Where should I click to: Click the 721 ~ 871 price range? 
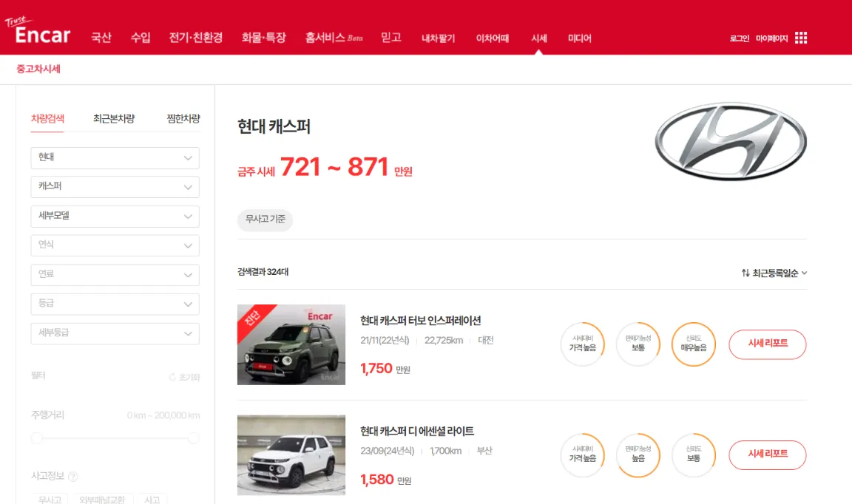334,167
